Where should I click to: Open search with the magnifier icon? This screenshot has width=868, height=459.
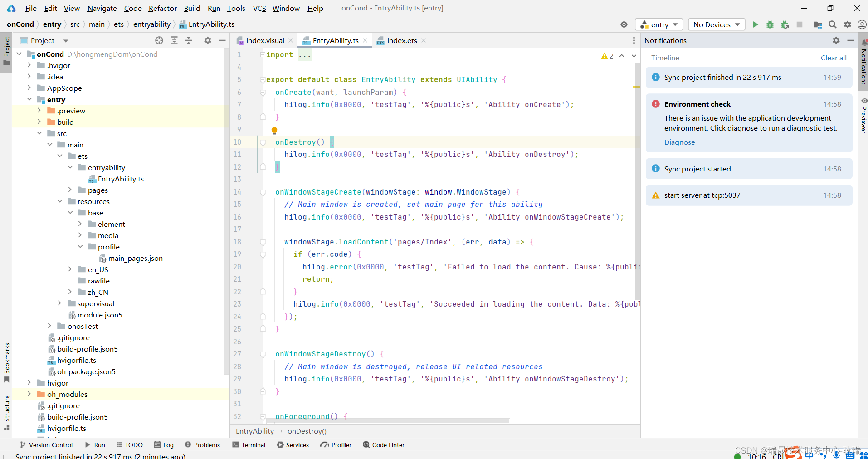point(833,24)
